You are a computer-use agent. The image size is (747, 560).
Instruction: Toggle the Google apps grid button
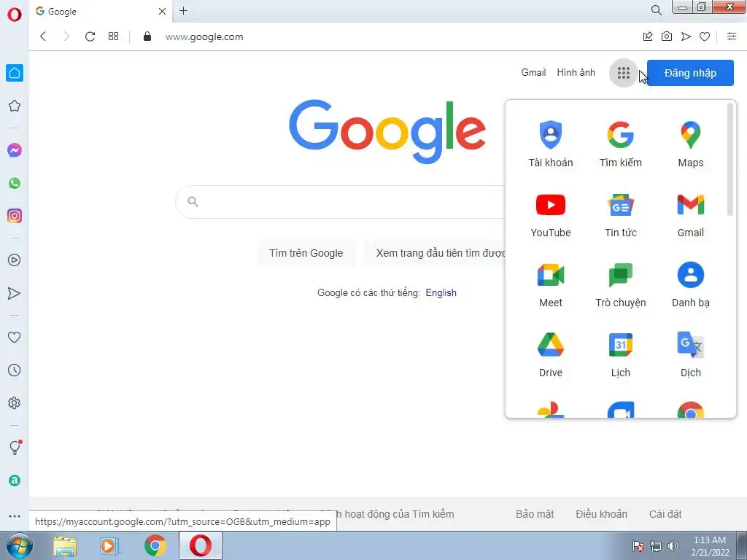[623, 73]
